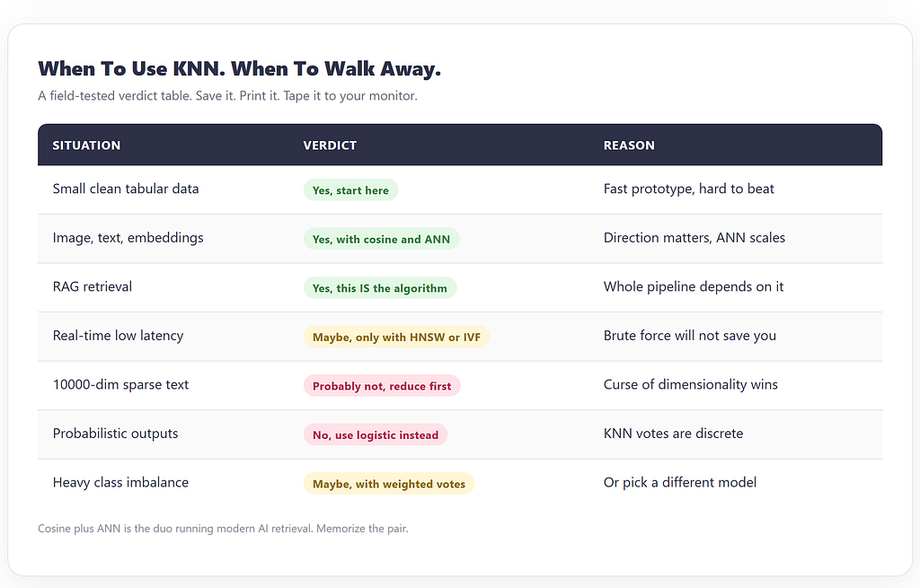Viewport: 920px width, 588px height.
Task: Select the '10000-dim sparse text' cell
Action: pos(120,384)
